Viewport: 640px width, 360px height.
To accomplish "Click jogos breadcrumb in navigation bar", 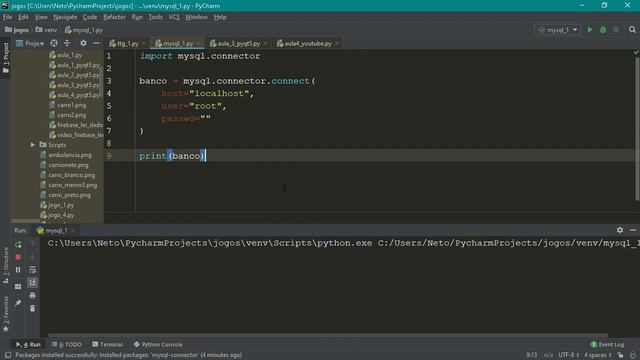I will click(17, 30).
